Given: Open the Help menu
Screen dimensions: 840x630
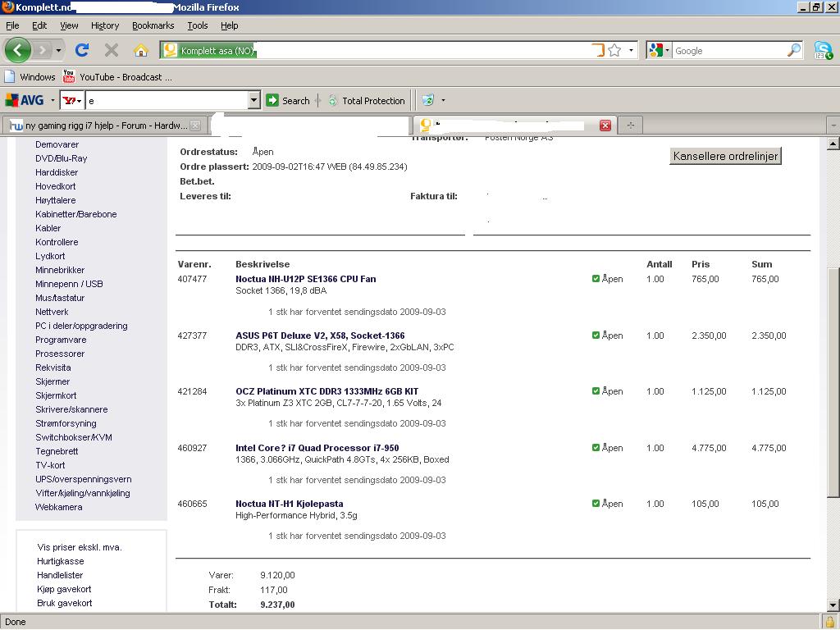Looking at the screenshot, I should [230, 25].
